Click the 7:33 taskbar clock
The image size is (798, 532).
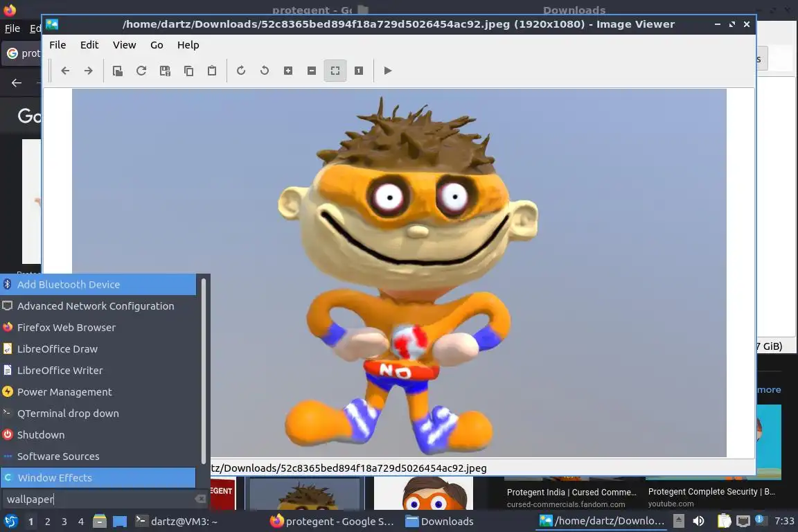point(784,521)
